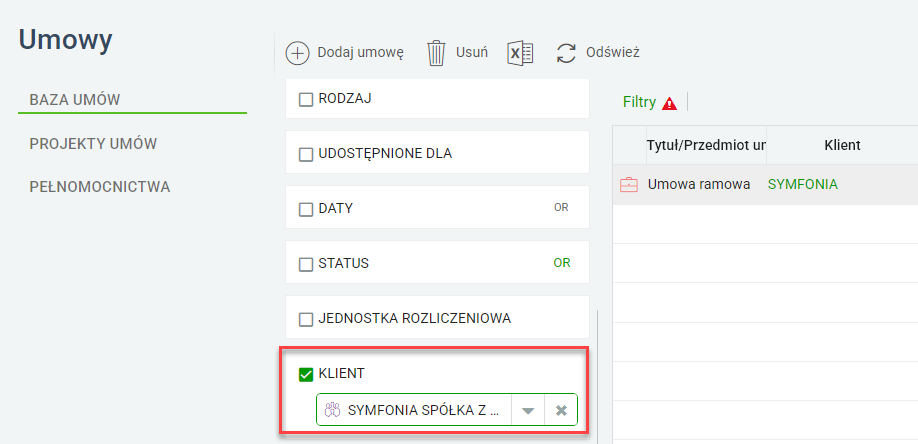The height and width of the screenshot is (444, 918).
Task: Click the UDOSTĘPNIONE DLA filter label
Action: point(385,154)
